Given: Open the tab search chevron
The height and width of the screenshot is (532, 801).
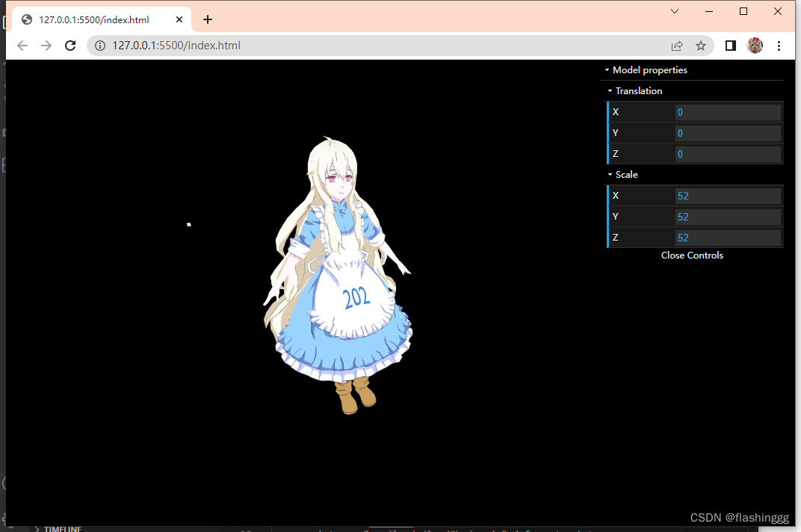Looking at the screenshot, I should point(675,11).
